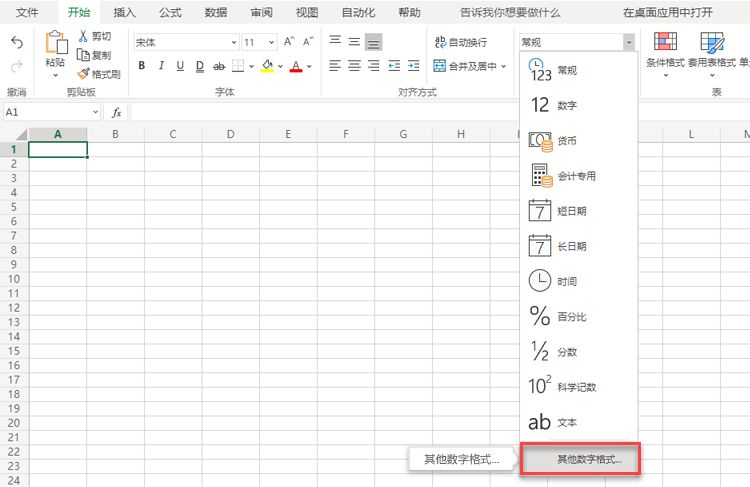Screen dimensions: 750x487
Task: Cut selection with the scissors icon
Action: click(83, 36)
